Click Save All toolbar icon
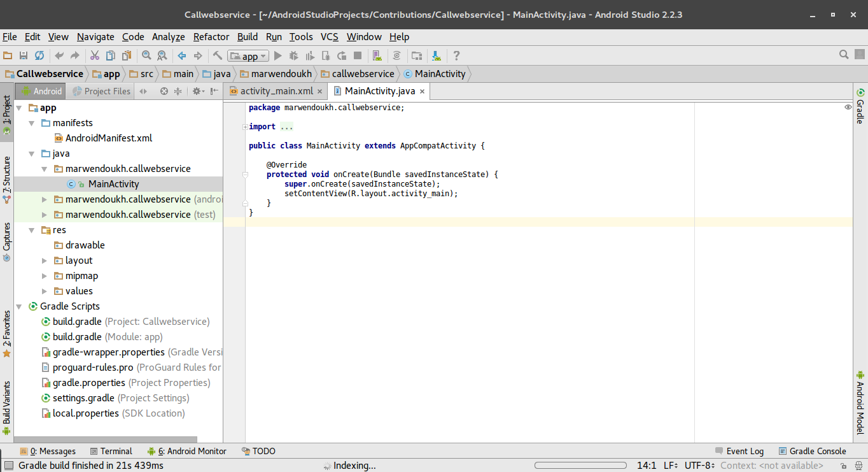The image size is (868, 472). [x=24, y=56]
